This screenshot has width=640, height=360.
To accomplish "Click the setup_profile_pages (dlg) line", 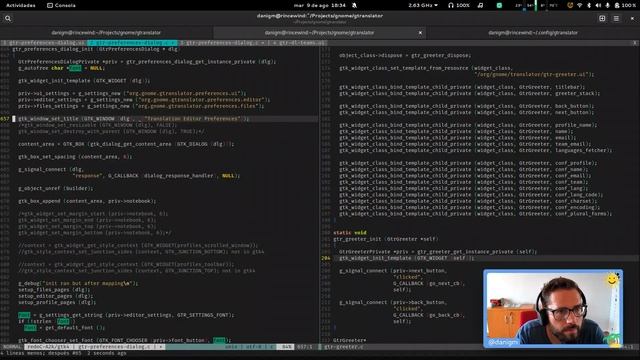I will point(57,302).
